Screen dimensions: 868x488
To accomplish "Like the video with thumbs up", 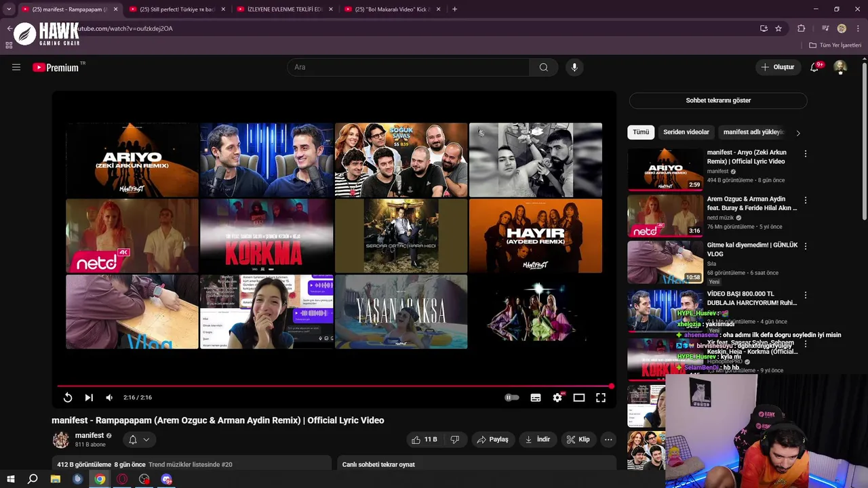I will (425, 440).
